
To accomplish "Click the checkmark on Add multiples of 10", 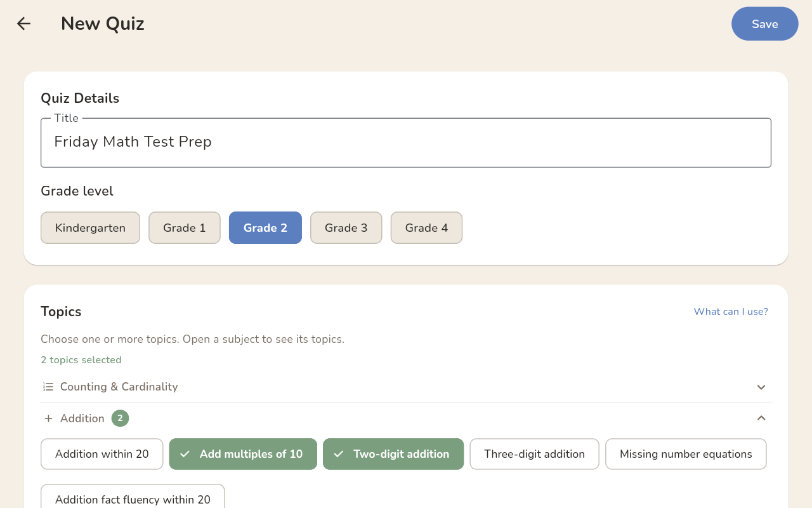I will point(185,454).
